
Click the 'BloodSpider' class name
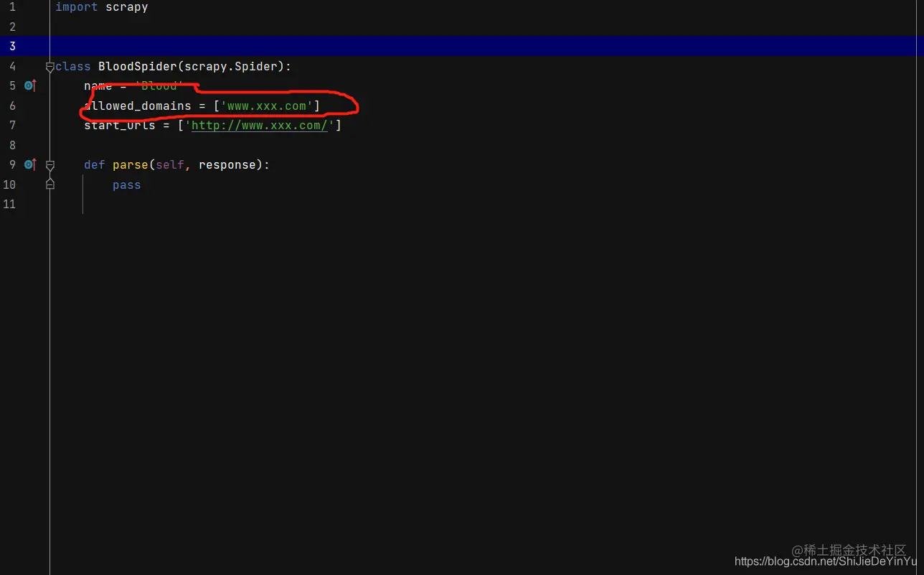coord(138,67)
